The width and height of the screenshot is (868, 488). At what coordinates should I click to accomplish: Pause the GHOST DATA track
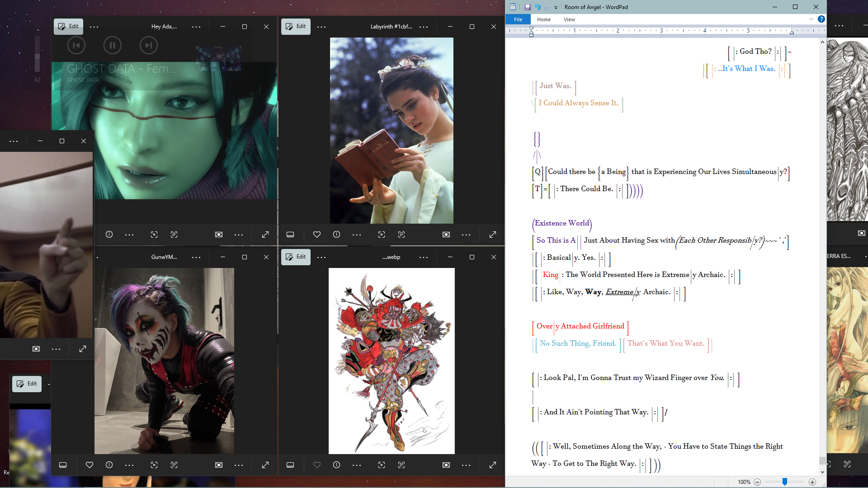[112, 45]
